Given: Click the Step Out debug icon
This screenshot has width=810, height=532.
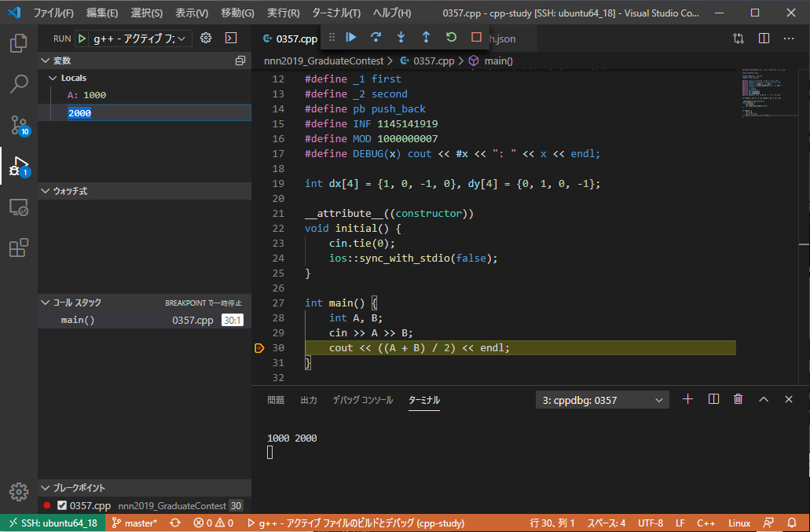Looking at the screenshot, I should click(x=426, y=37).
